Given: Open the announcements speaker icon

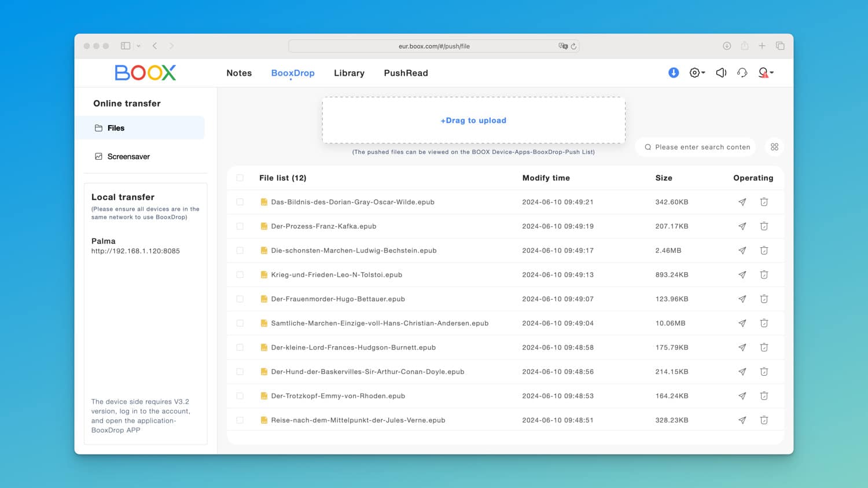Looking at the screenshot, I should click(x=721, y=73).
